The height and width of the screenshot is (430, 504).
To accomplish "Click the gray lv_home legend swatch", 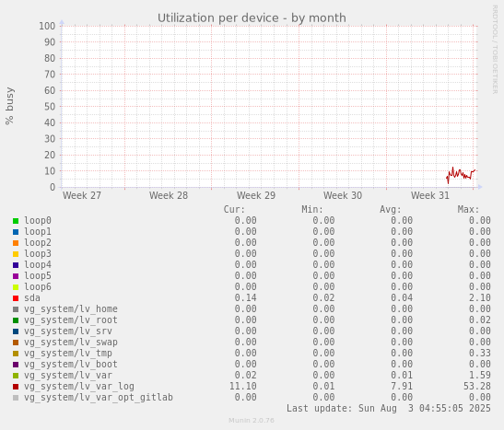I will tap(16, 309).
